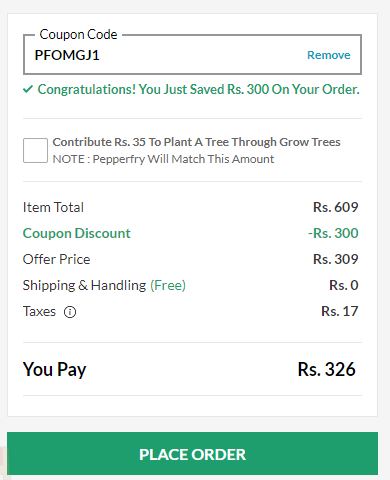Click the Coupon Discount label
The width and height of the screenshot is (390, 480).
(x=77, y=233)
